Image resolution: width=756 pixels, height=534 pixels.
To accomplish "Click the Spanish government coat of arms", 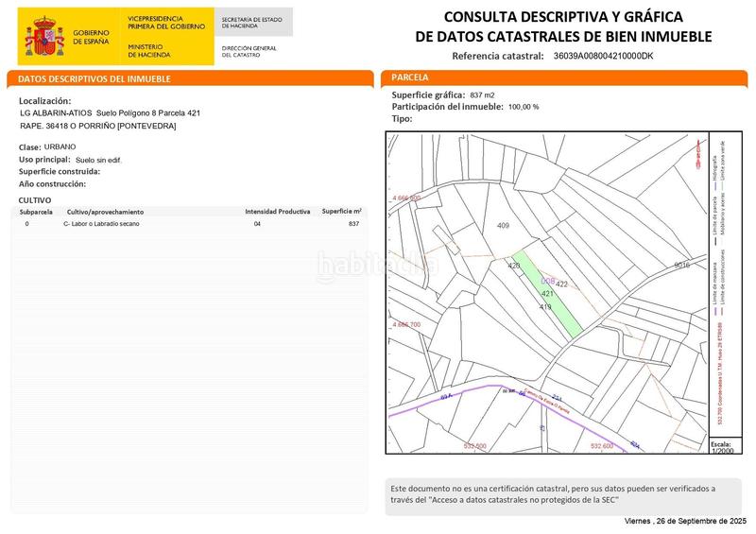I will point(44,36).
